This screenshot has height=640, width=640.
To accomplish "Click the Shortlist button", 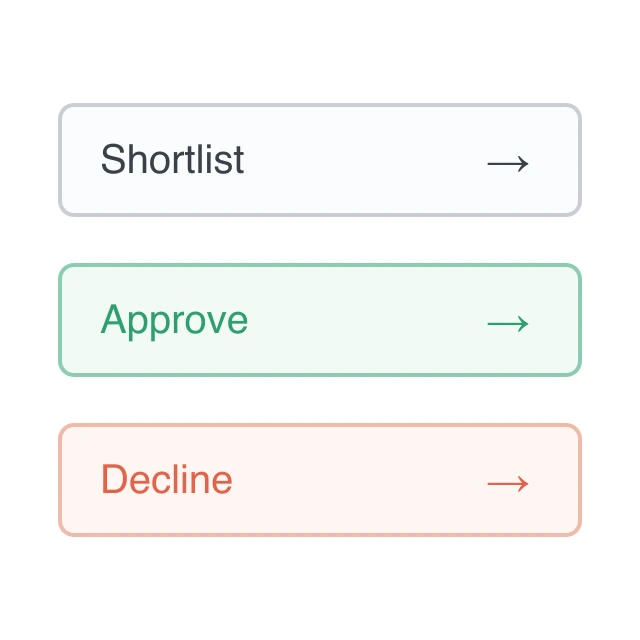I will tap(320, 160).
